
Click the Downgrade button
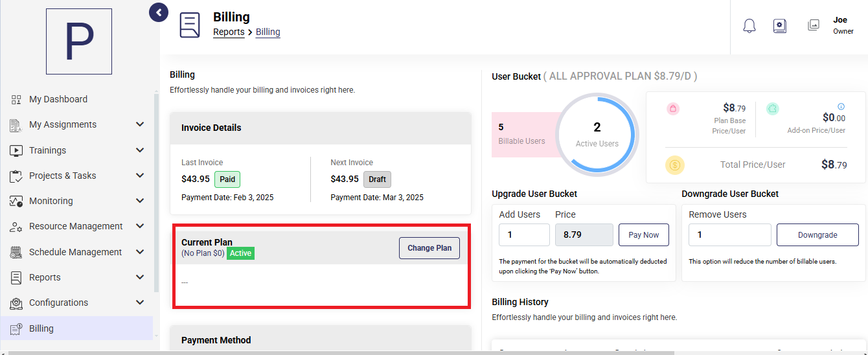tap(817, 235)
